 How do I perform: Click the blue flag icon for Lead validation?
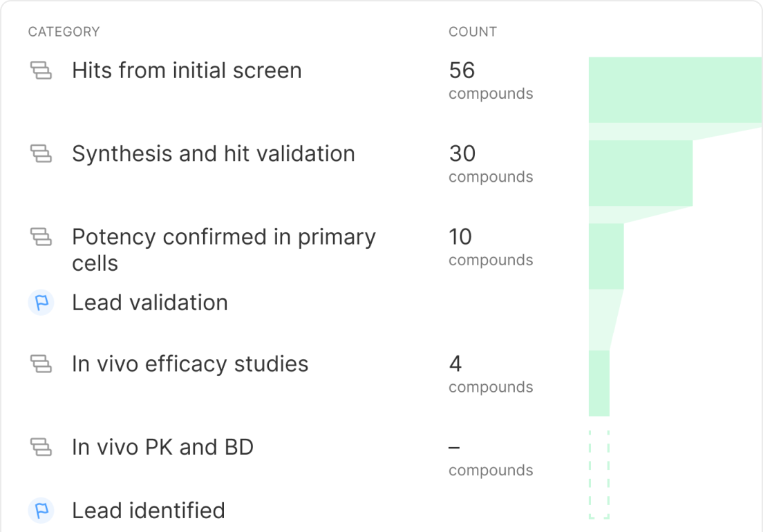coord(41,303)
